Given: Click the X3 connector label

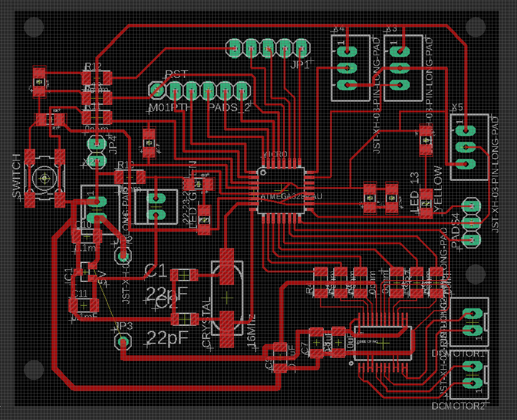Looking at the screenshot, I should 391,29.
